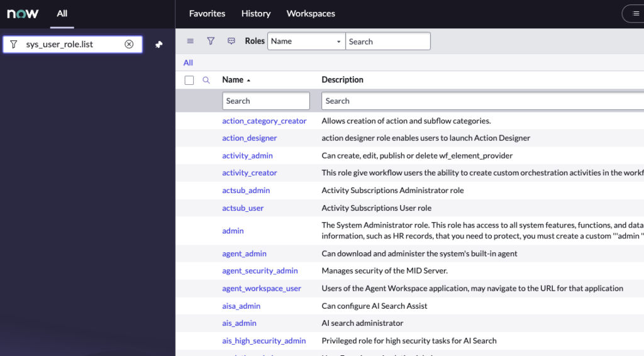Screen dimensions: 644x356
Task: Open the actsub_user role
Action: [x=243, y=208]
